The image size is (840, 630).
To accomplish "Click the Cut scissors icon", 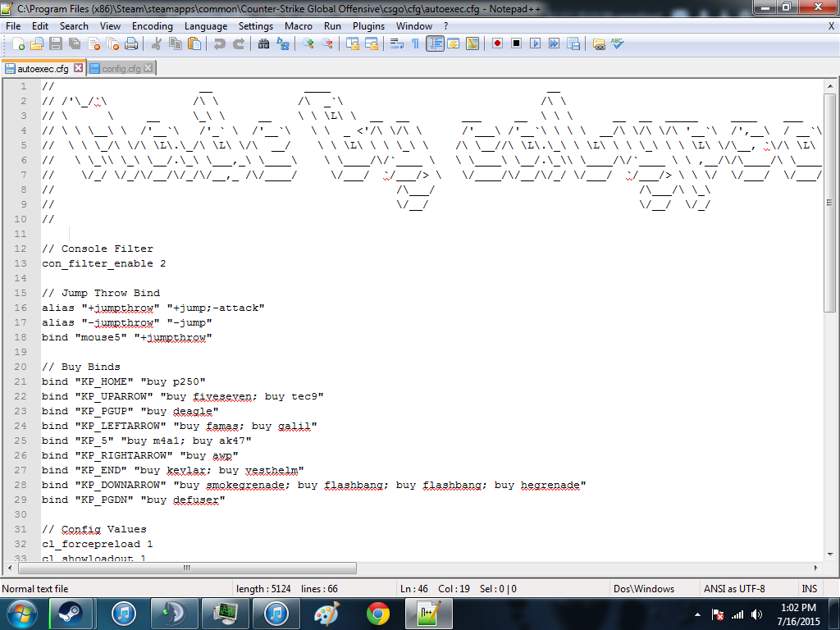I will [x=157, y=44].
